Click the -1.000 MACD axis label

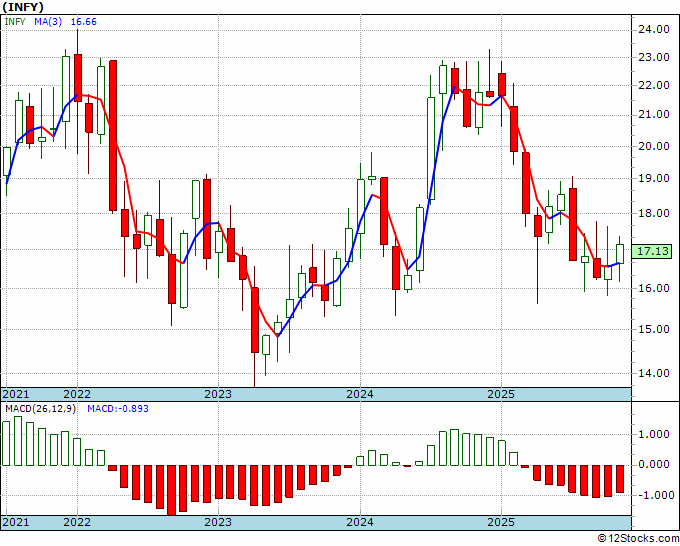point(654,495)
